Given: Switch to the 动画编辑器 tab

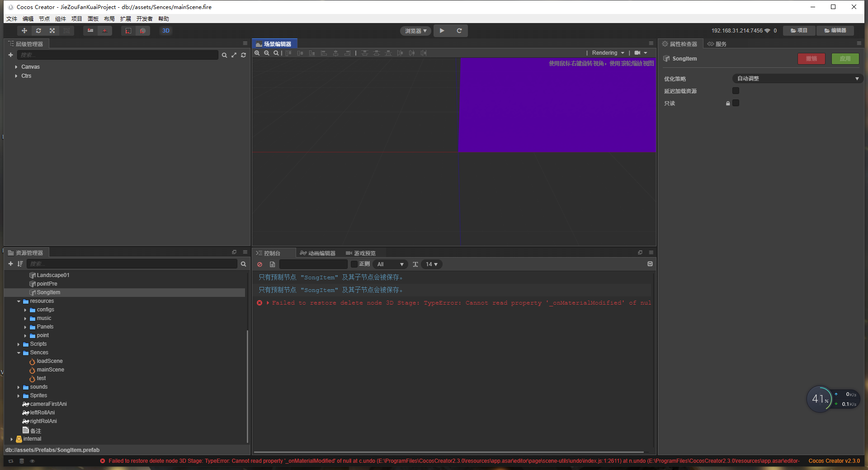Looking at the screenshot, I should (x=318, y=253).
